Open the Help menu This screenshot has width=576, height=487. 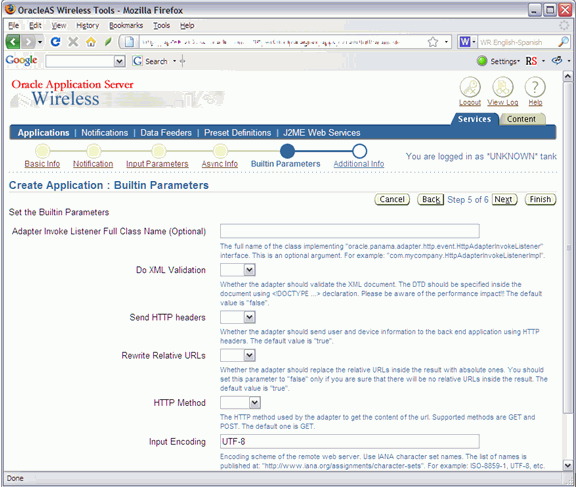click(187, 25)
